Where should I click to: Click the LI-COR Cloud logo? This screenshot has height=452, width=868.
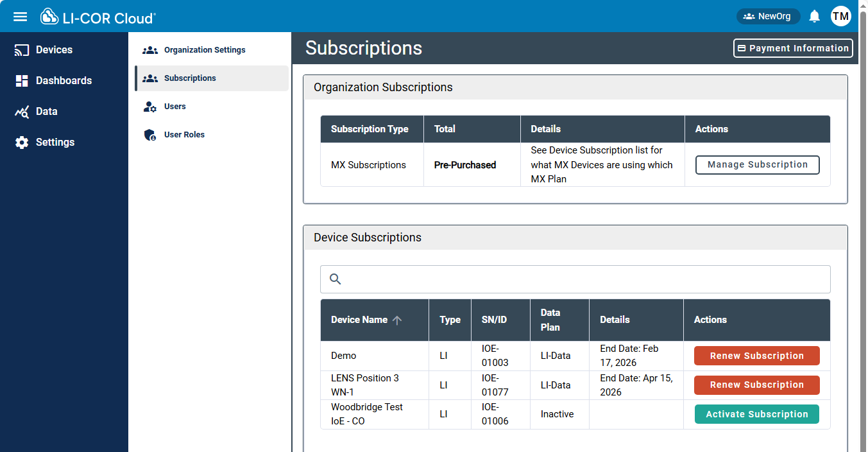(98, 17)
